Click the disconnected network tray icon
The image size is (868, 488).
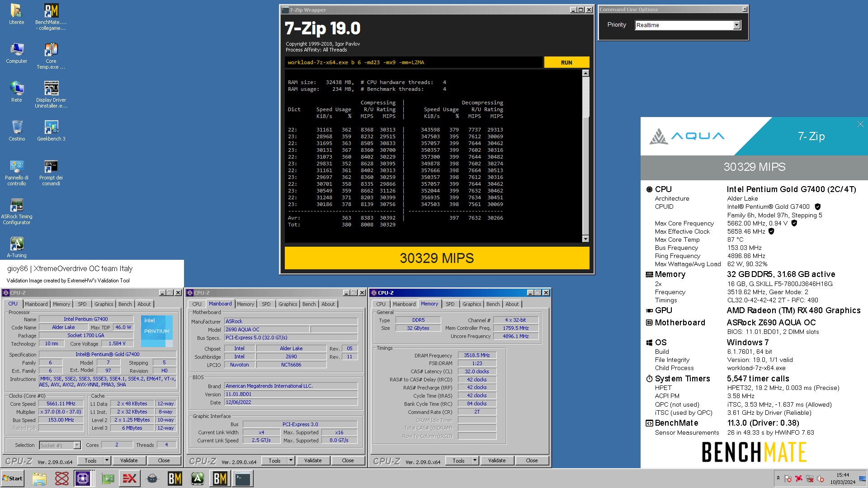coord(810,479)
